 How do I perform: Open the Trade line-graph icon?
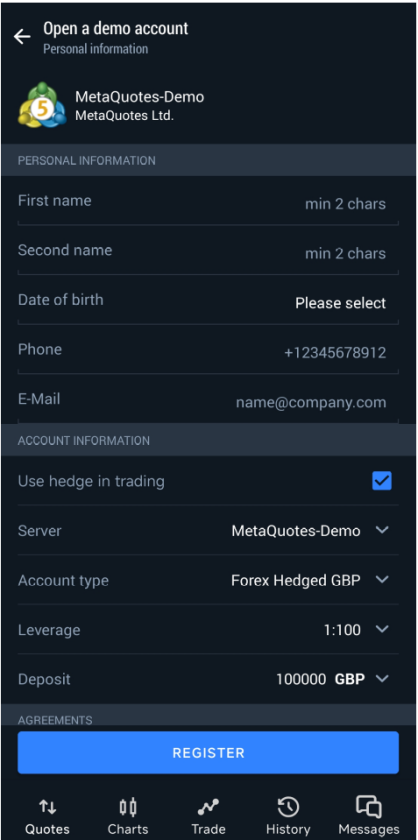click(x=208, y=807)
